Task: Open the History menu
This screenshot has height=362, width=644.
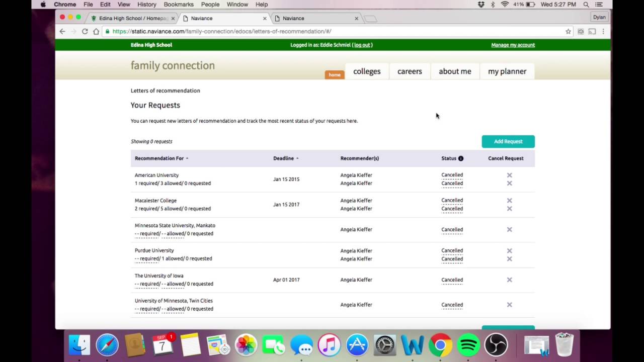Action: (x=147, y=5)
